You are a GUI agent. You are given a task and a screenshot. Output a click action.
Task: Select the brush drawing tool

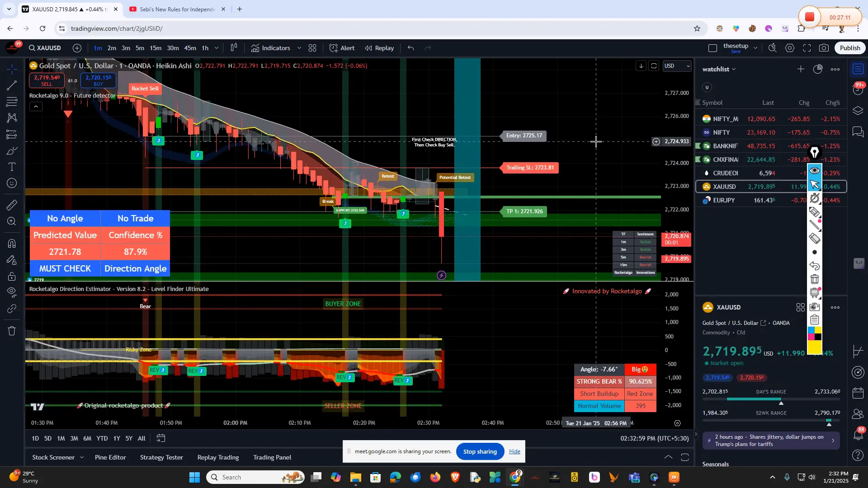pos(12,150)
